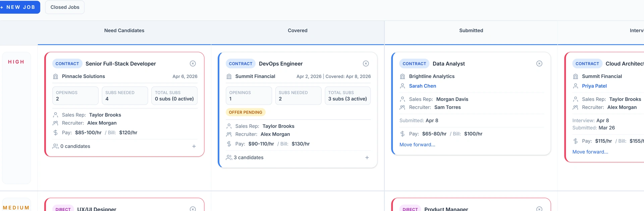Close the Product Manager job card
The image size is (644, 211).
[539, 209]
